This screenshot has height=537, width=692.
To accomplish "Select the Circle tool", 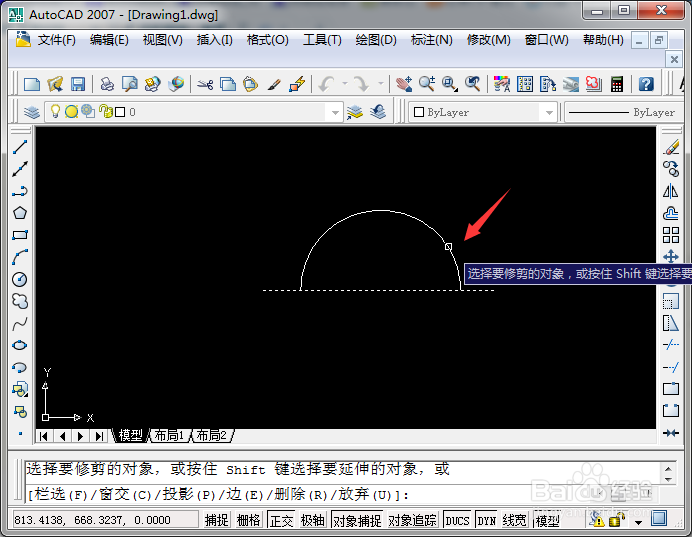I will 20,279.
